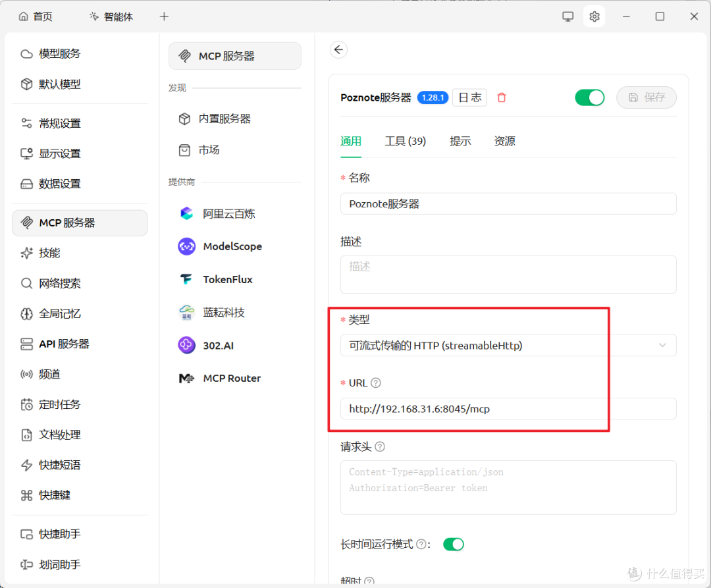Focus the 描述 text area
Screen dimensions: 711x588
coord(508,275)
